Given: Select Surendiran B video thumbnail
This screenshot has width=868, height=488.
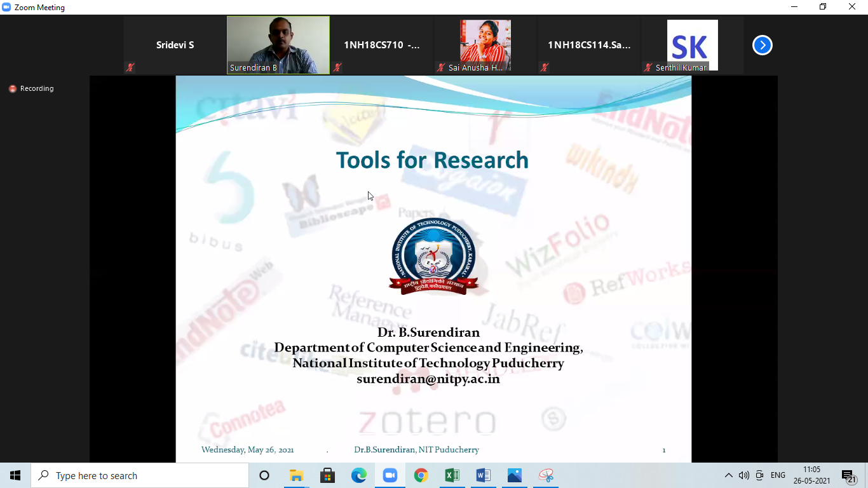Looking at the screenshot, I should point(278,45).
